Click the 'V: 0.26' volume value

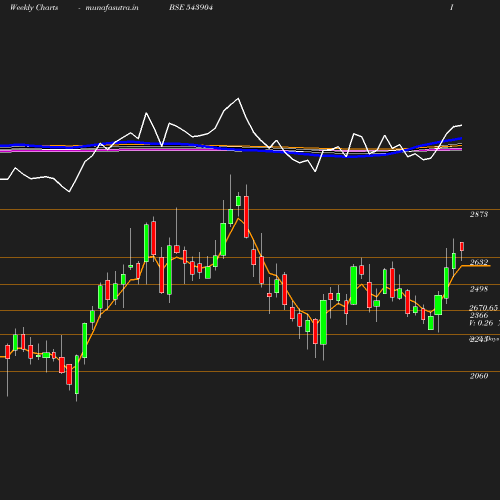pyautogui.click(x=481, y=323)
